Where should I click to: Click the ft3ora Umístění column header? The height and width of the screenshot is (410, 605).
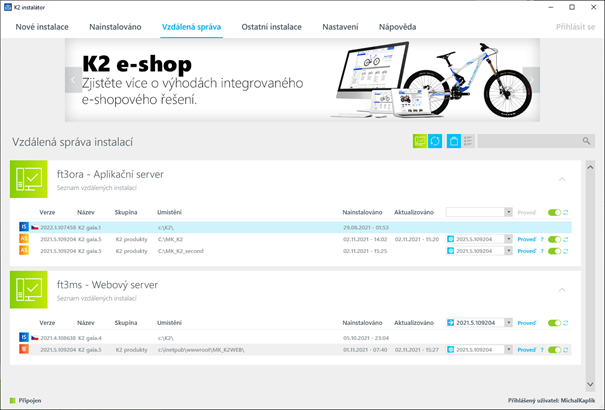(x=169, y=212)
